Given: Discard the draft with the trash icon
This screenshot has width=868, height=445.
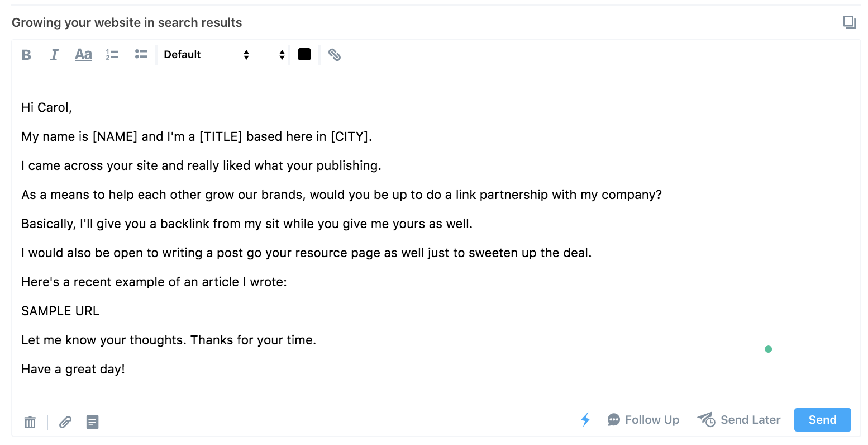Looking at the screenshot, I should (x=30, y=422).
